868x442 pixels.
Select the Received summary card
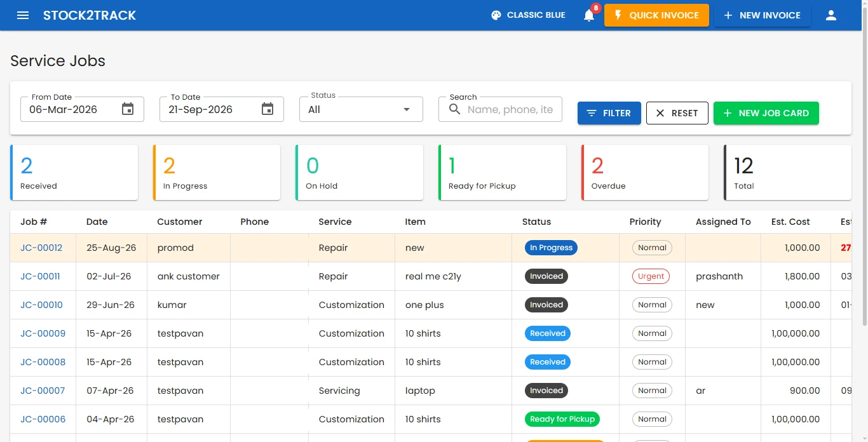coord(74,172)
